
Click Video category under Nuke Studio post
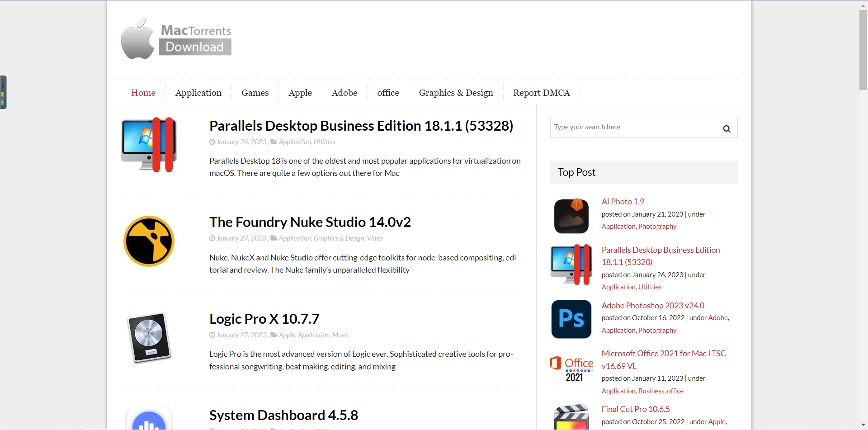click(x=375, y=238)
